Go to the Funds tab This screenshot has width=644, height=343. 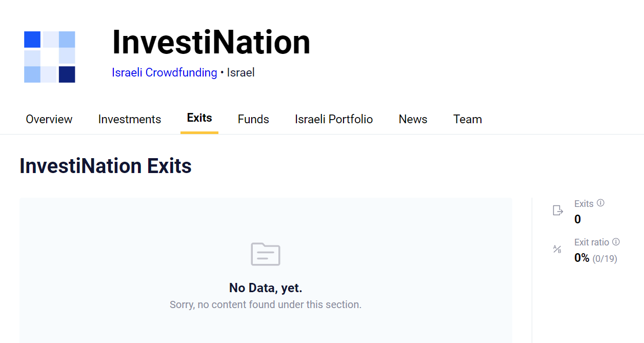tap(253, 119)
